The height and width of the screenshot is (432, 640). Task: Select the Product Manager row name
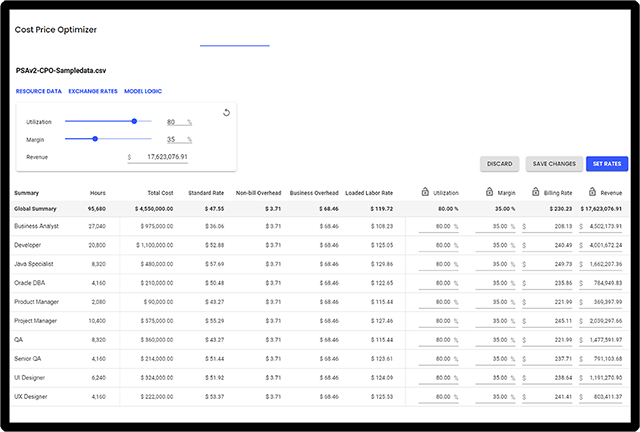coord(36,302)
